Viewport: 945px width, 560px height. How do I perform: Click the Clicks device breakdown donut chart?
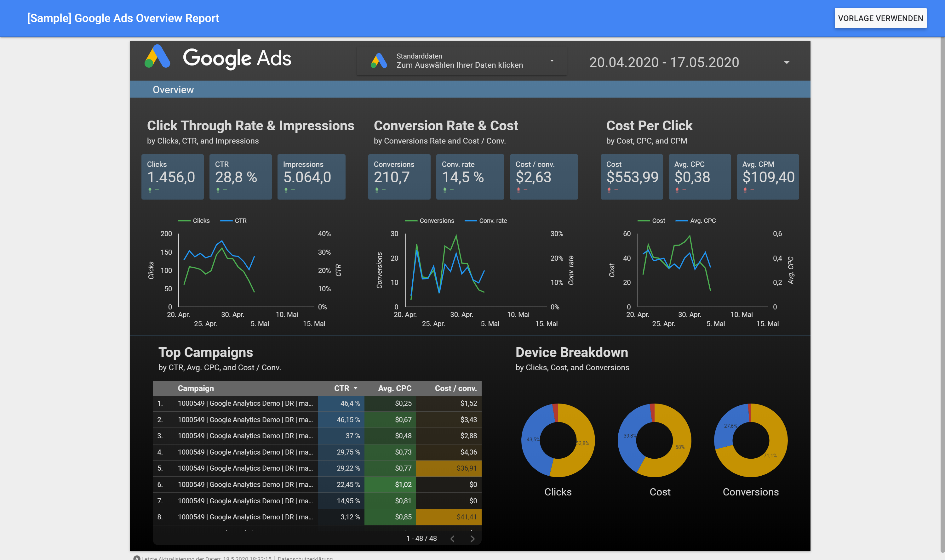pyautogui.click(x=558, y=440)
